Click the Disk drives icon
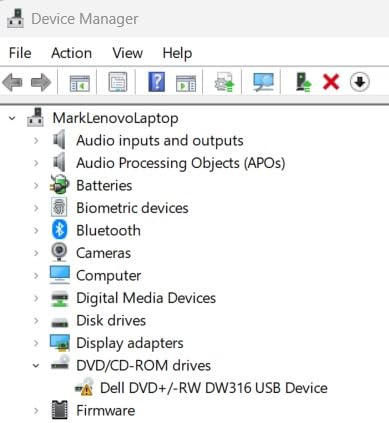This screenshot has width=389, height=423. [x=59, y=322]
